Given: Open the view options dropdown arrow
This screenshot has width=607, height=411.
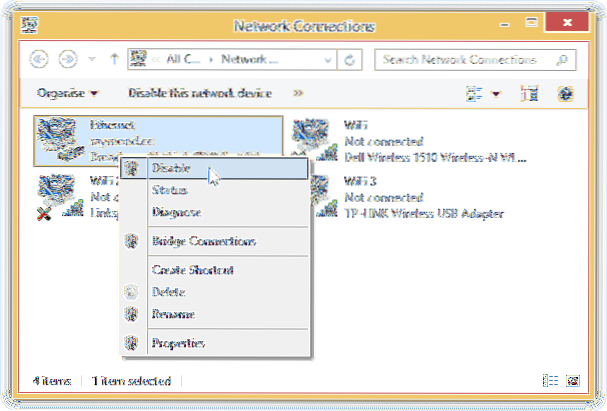Looking at the screenshot, I should pyautogui.click(x=496, y=94).
